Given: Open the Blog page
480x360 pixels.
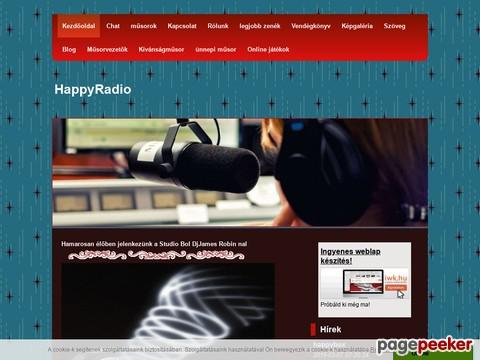Looking at the screenshot, I should [69, 49].
